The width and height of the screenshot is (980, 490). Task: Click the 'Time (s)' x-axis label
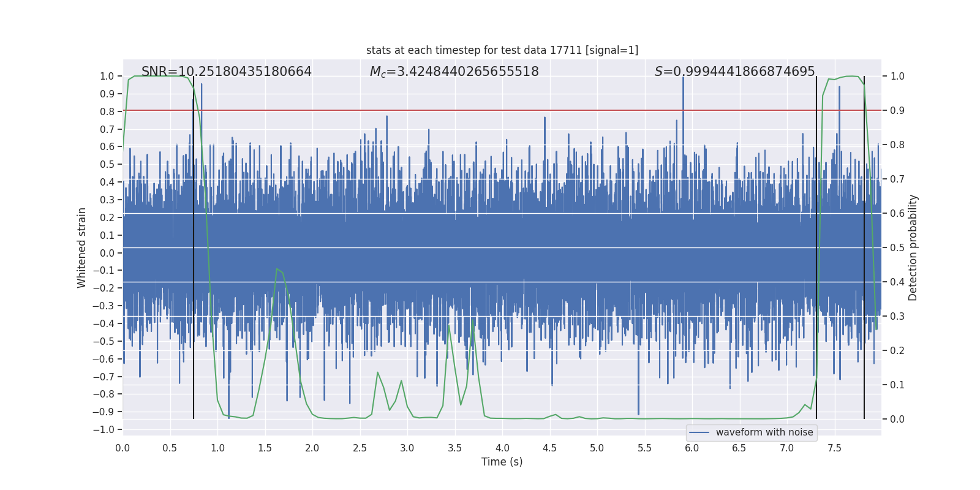pyautogui.click(x=502, y=462)
